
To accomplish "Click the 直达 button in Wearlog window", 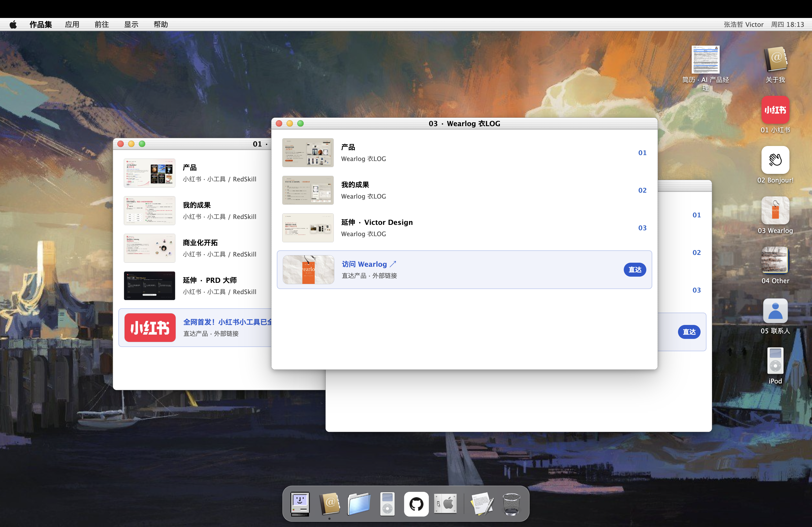I will [x=635, y=270].
